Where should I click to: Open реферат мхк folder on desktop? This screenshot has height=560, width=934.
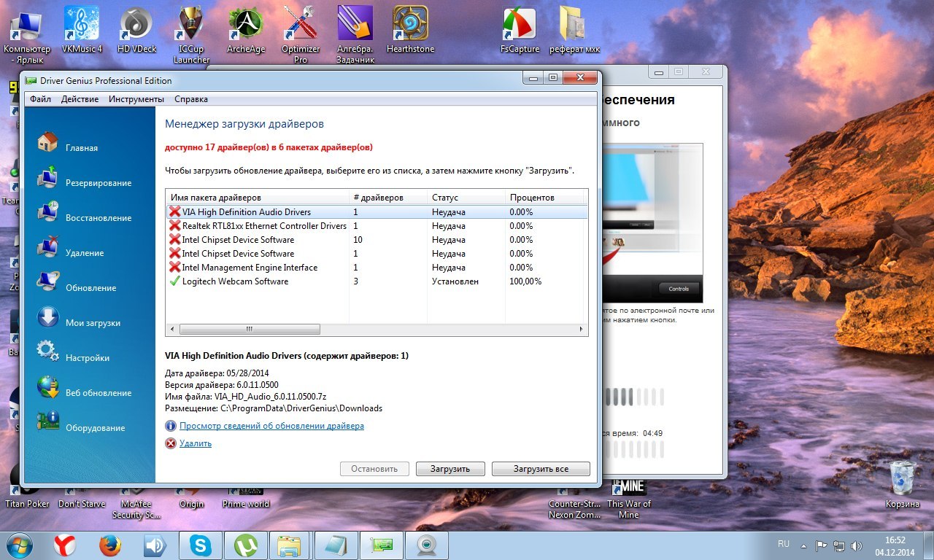(x=574, y=29)
